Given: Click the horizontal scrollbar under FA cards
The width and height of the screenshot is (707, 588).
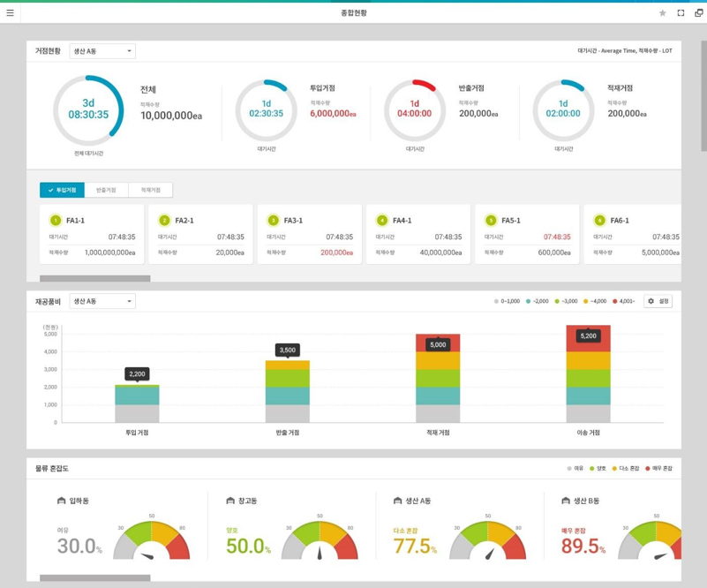Looking at the screenshot, I should click(x=94, y=279).
